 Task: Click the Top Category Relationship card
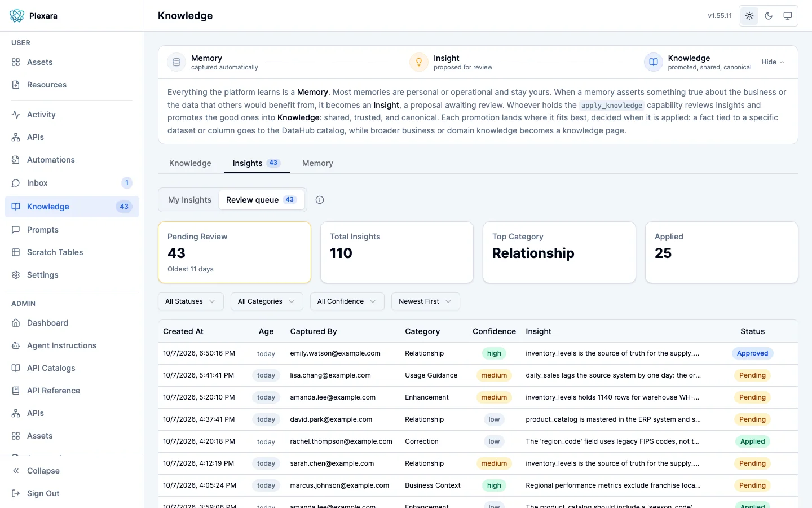click(x=559, y=252)
